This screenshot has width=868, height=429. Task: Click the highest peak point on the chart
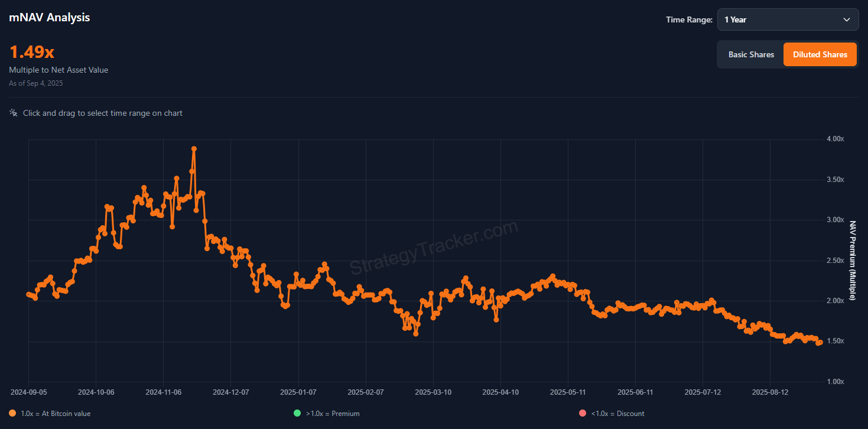pos(194,149)
